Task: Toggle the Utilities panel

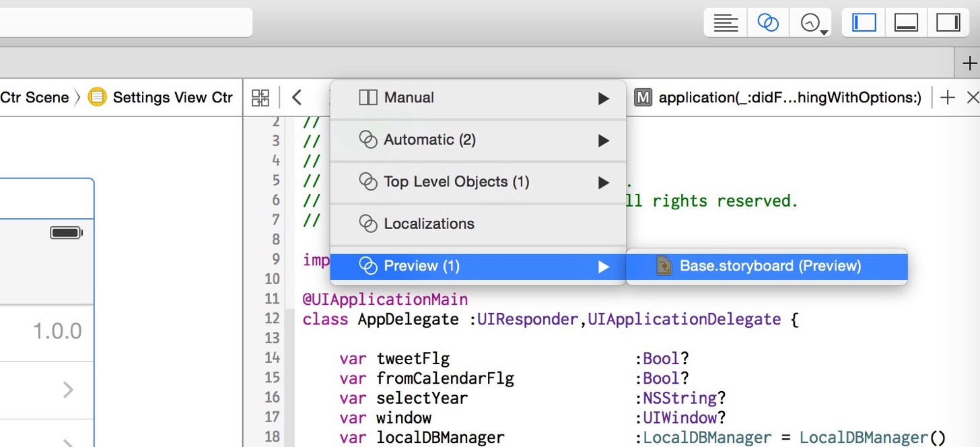Action: pyautogui.click(x=948, y=23)
